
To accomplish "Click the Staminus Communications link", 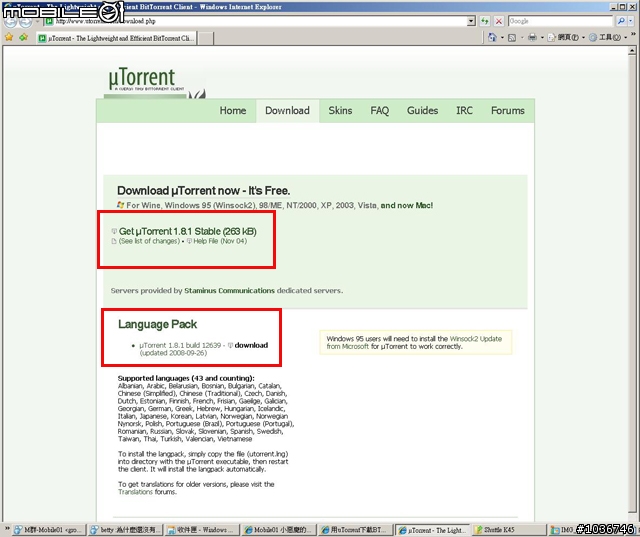I will [229, 291].
